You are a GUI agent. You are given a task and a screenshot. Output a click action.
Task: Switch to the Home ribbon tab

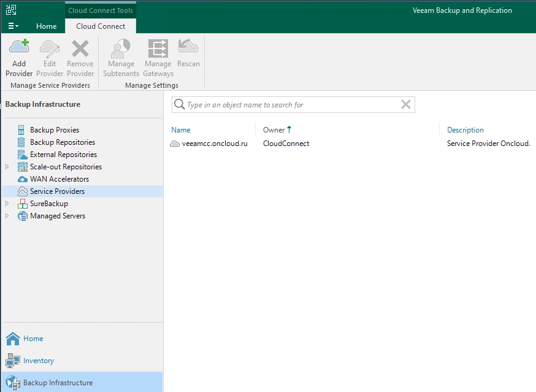(46, 26)
